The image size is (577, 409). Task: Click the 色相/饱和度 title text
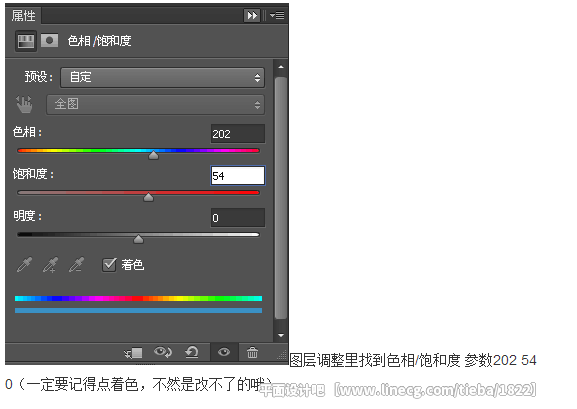pyautogui.click(x=99, y=40)
